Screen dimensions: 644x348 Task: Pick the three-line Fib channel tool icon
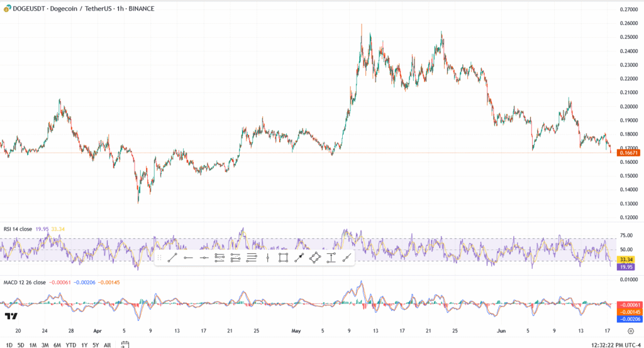coord(252,258)
